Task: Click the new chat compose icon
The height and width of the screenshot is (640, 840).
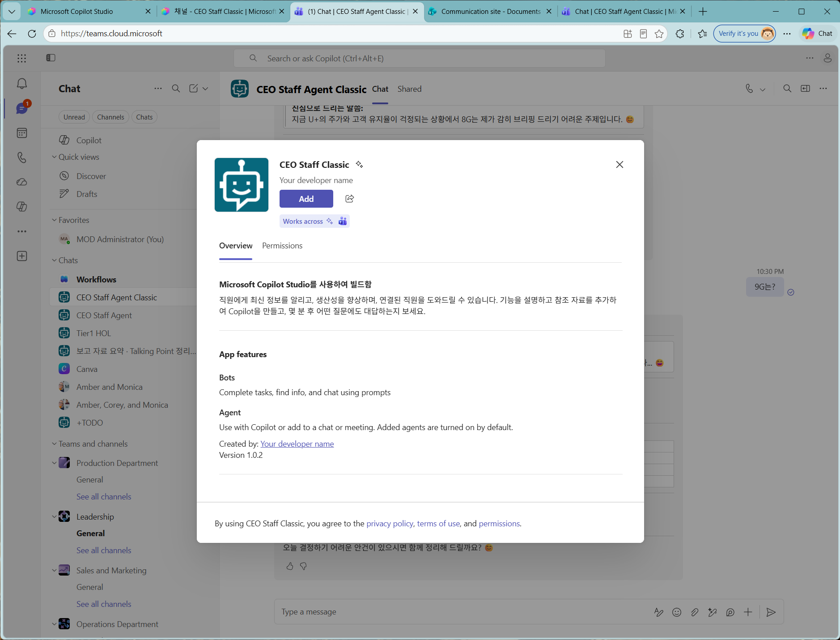Action: click(x=193, y=89)
